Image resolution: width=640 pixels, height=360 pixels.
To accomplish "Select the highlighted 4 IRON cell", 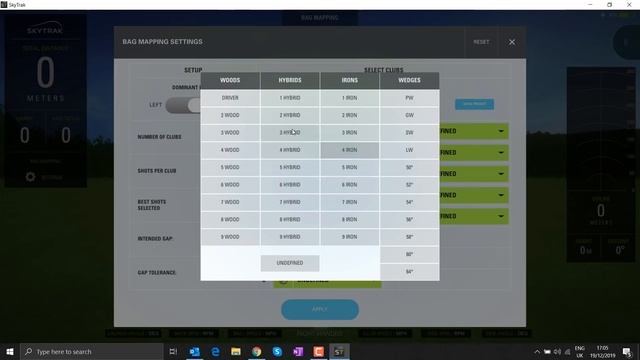I will click(x=350, y=150).
